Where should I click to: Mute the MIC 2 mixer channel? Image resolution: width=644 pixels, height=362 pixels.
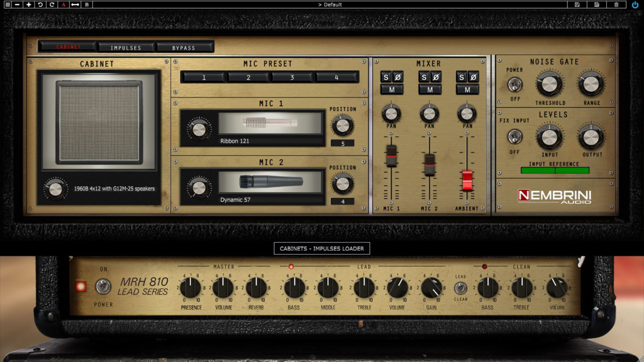(x=430, y=89)
